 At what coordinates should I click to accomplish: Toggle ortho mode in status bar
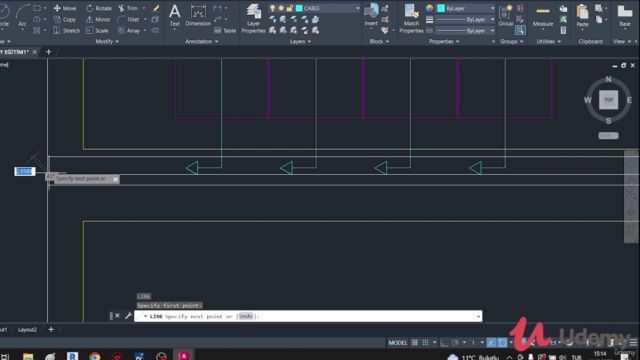pyautogui.click(x=444, y=342)
